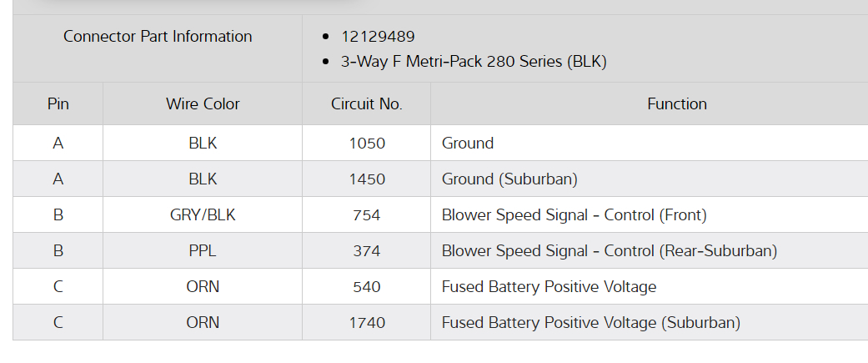Select the Ground function in first row
The width and height of the screenshot is (868, 363).
[x=468, y=144]
